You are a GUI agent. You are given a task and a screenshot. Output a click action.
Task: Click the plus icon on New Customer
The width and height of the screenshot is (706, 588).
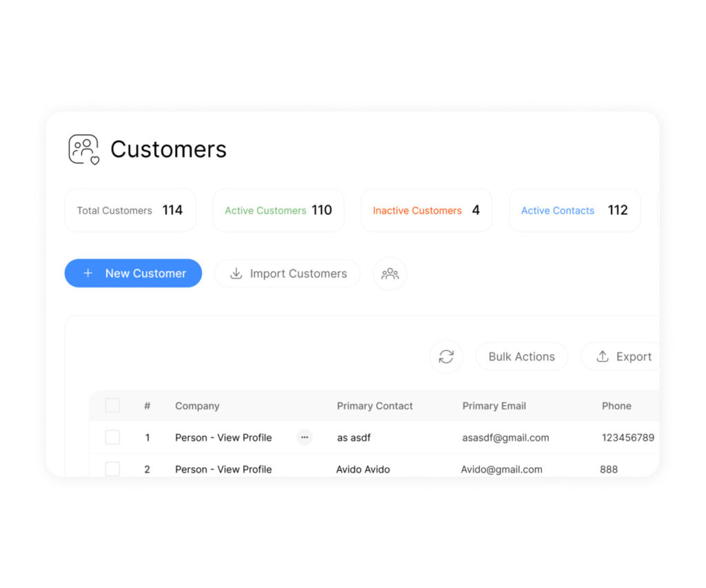coord(88,274)
